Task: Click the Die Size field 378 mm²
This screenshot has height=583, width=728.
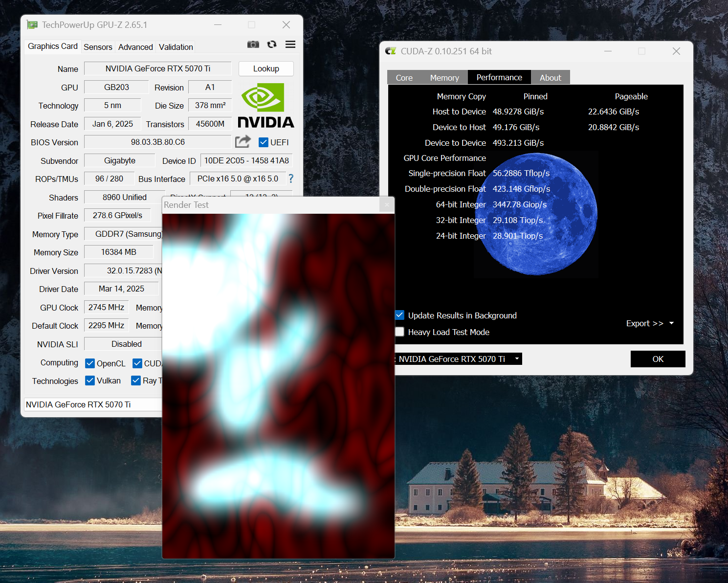Action: pyautogui.click(x=210, y=105)
